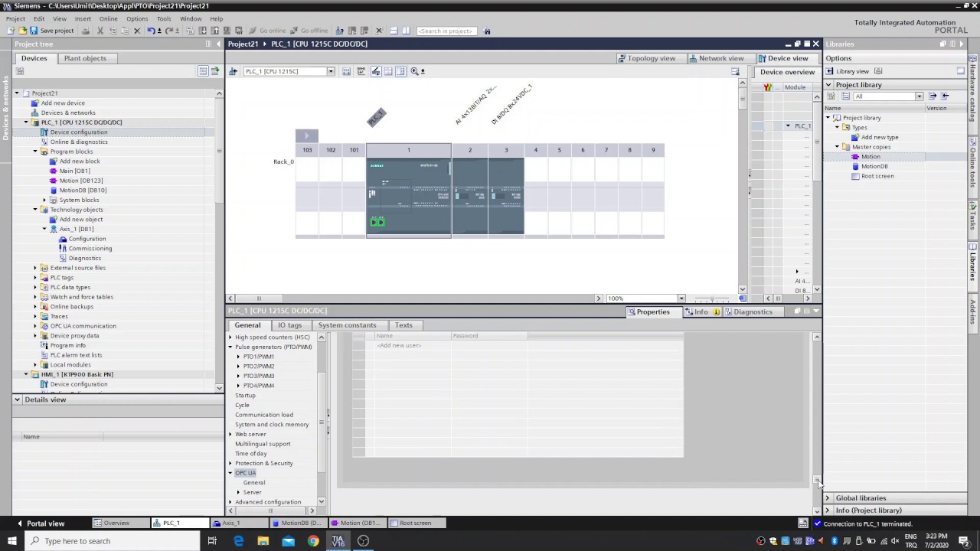Click the Open library view icon
Image resolution: width=980 pixels, height=551 pixels.
click(829, 71)
